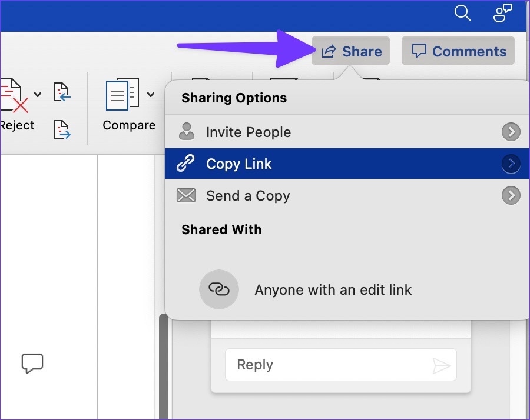Open the Comments button

coord(458,51)
